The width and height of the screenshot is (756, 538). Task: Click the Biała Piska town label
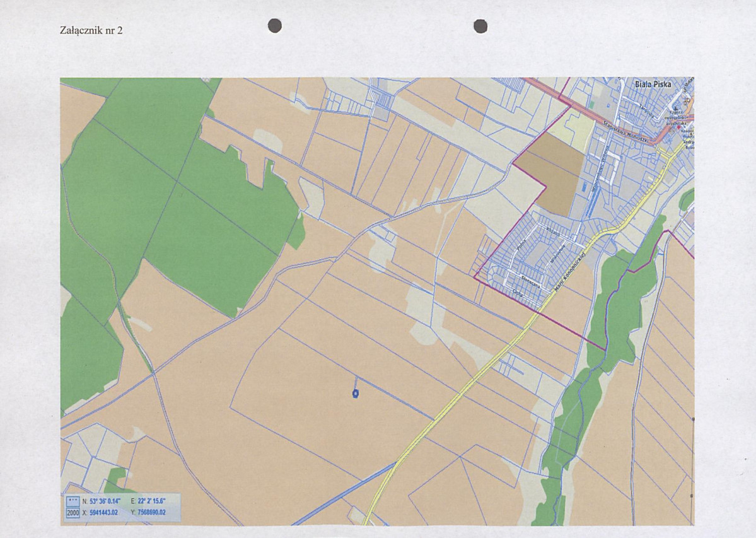[653, 85]
